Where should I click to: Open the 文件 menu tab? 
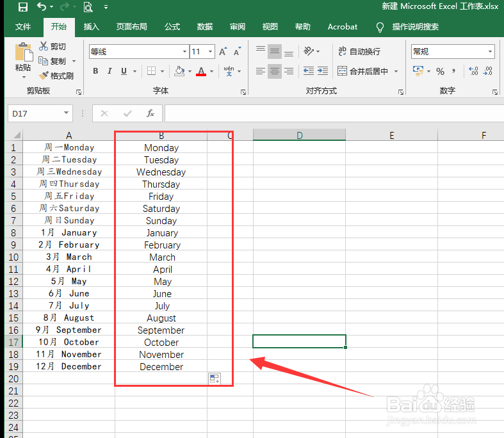click(23, 27)
